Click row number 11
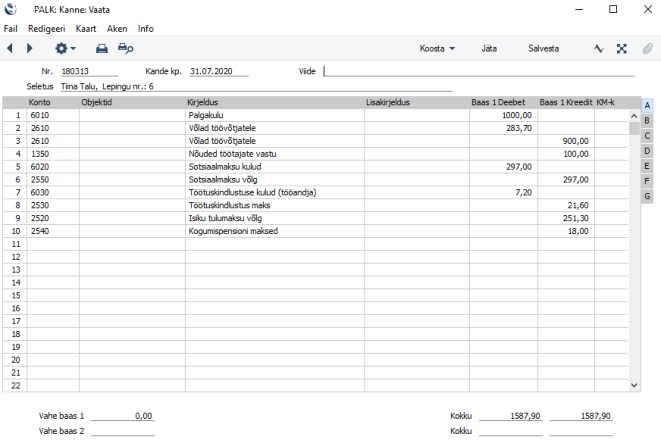Image resolution: width=661 pixels, height=440 pixels. [x=16, y=244]
